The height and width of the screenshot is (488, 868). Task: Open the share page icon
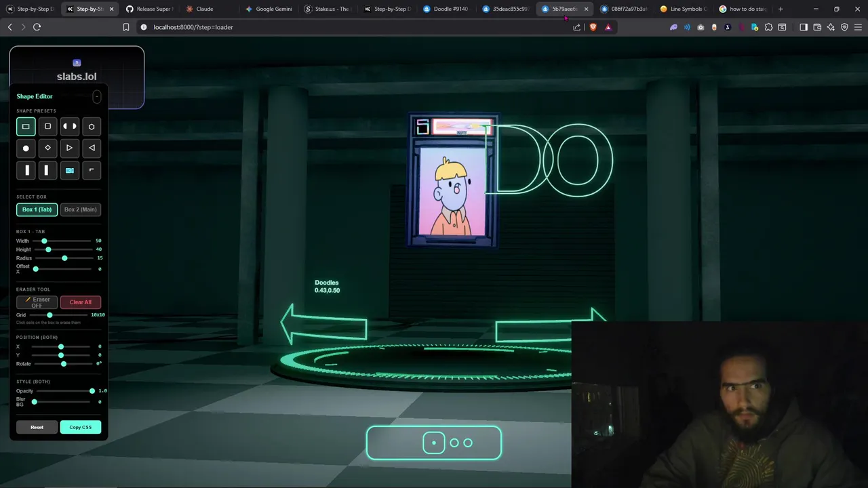click(x=577, y=27)
